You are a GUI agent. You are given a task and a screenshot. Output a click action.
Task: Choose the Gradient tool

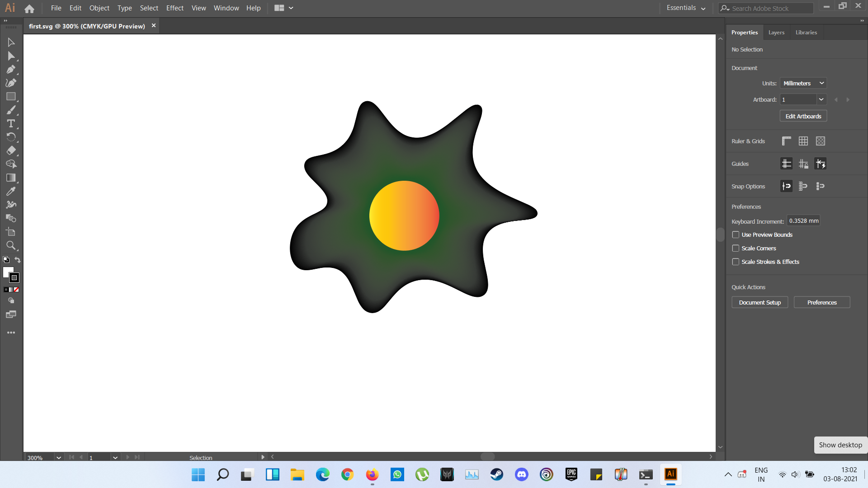point(11,178)
